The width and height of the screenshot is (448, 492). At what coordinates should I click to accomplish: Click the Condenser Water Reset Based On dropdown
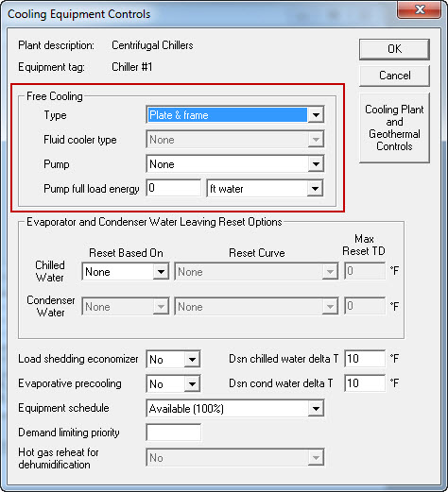126,306
